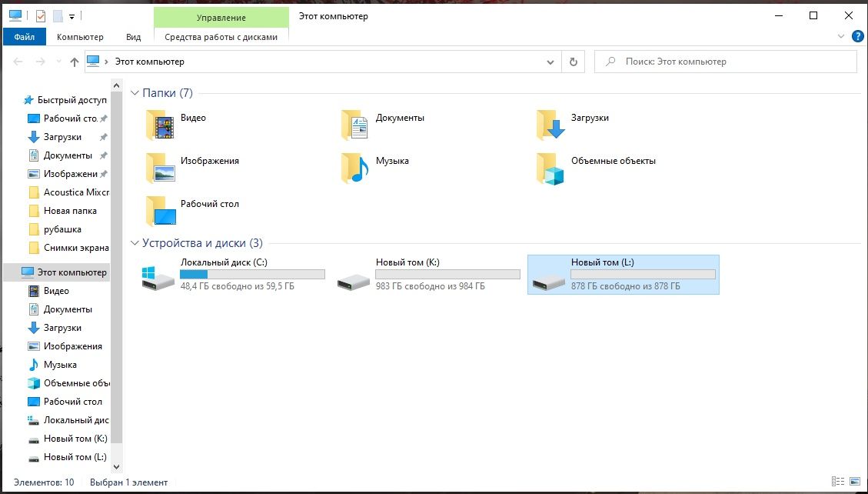Open the recent locations dropdown arrow

click(x=58, y=62)
